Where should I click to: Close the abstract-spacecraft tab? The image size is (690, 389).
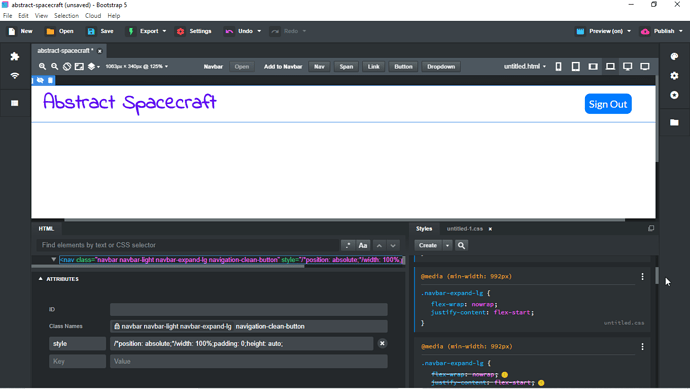(100, 51)
